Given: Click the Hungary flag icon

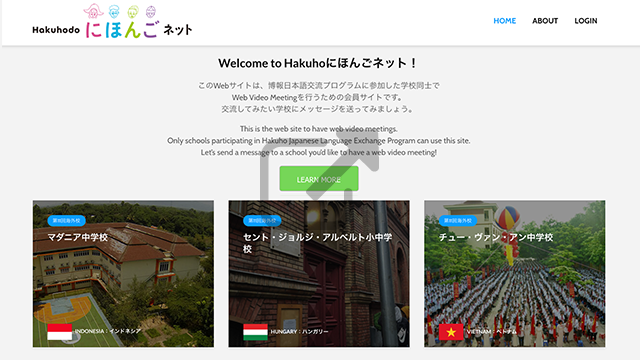Looking at the screenshot, I should click(x=256, y=332).
